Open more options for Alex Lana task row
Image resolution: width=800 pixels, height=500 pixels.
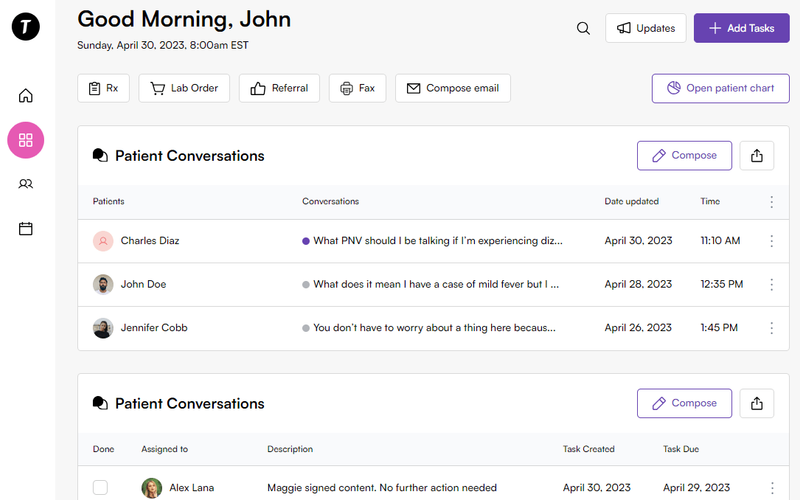[x=772, y=488]
